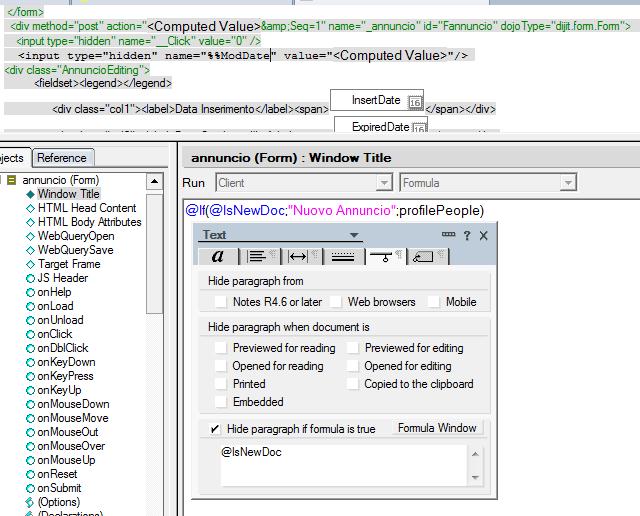This screenshot has height=516, width=640.
Task: Select the onMouseOut event
Action: point(68,432)
